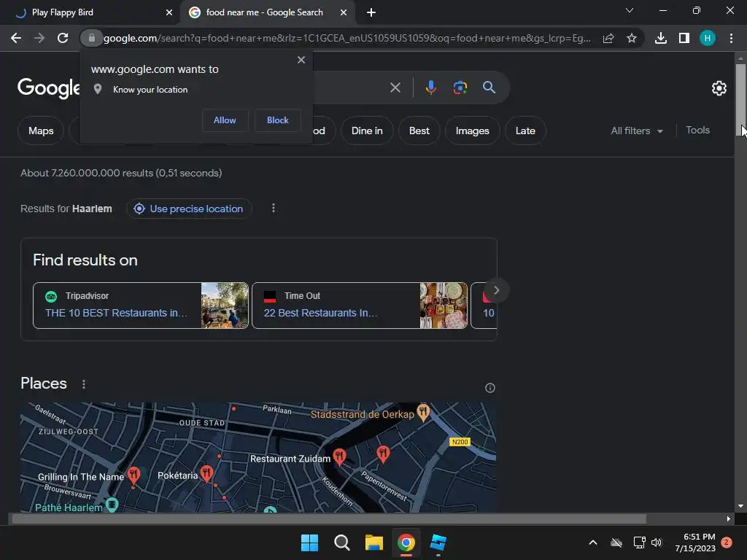Select the Best filter chip
Viewport: 747px width, 560px height.
pyautogui.click(x=419, y=131)
